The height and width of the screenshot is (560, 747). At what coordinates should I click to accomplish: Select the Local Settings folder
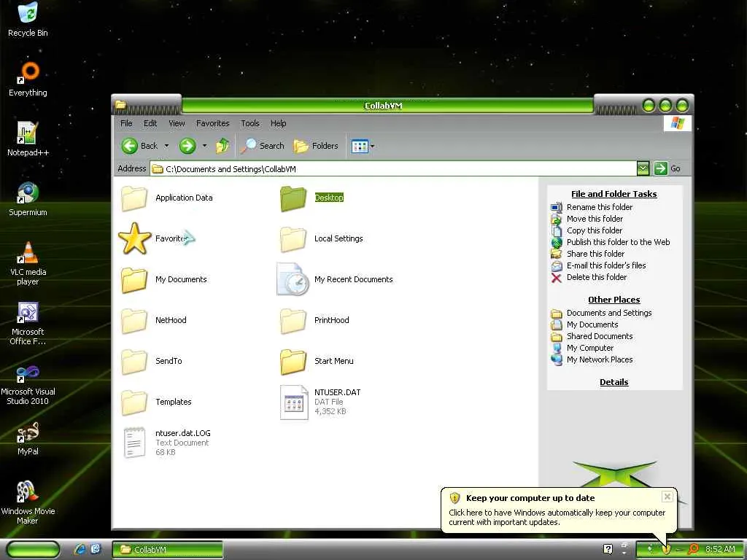pyautogui.click(x=322, y=238)
